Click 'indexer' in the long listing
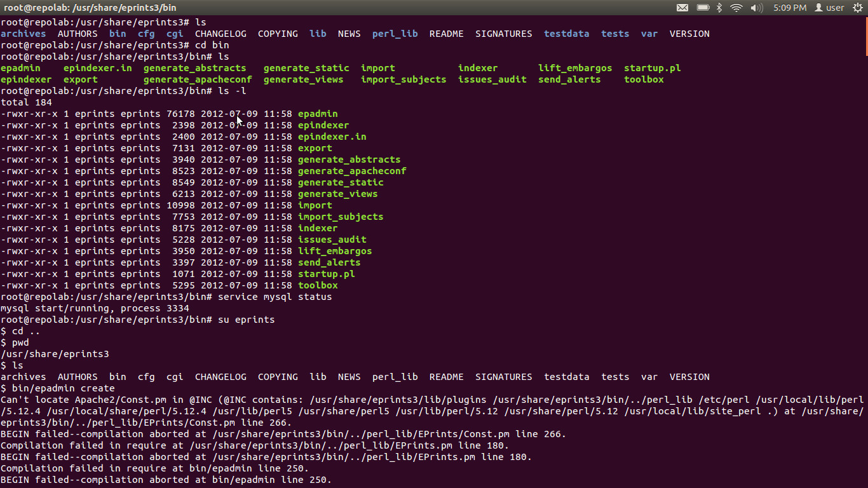 tap(318, 228)
